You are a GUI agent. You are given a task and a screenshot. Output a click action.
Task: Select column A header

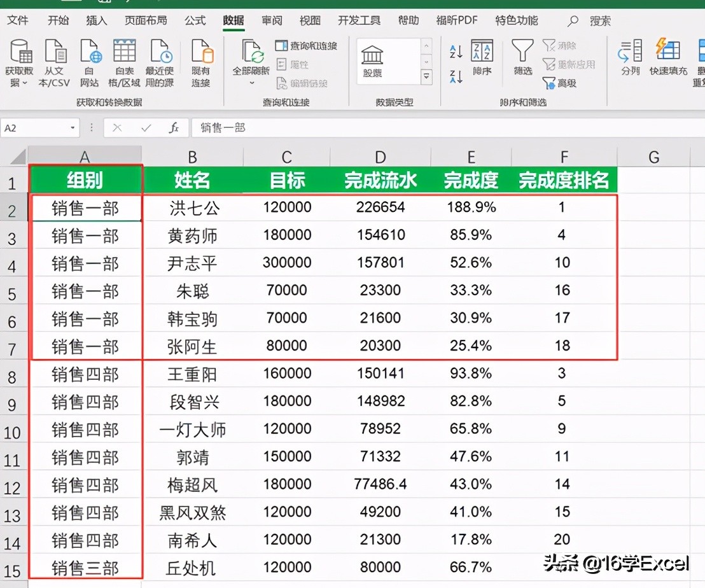85,157
